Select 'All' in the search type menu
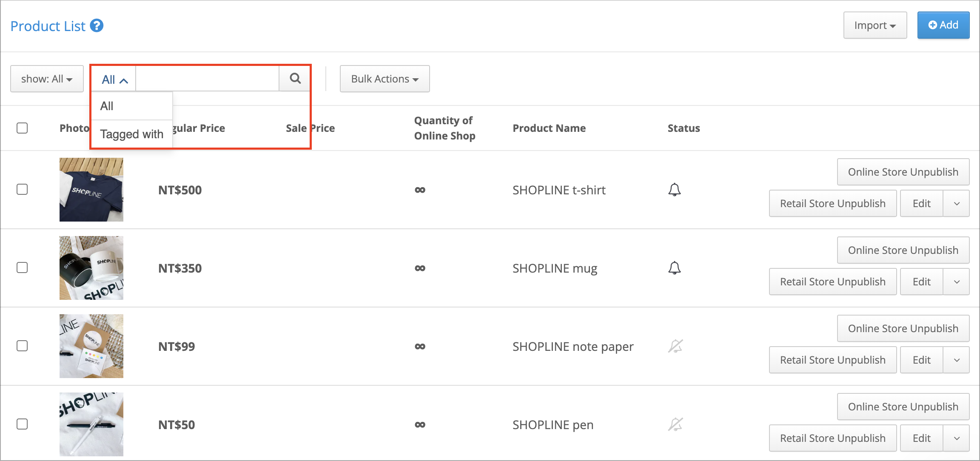 click(132, 106)
